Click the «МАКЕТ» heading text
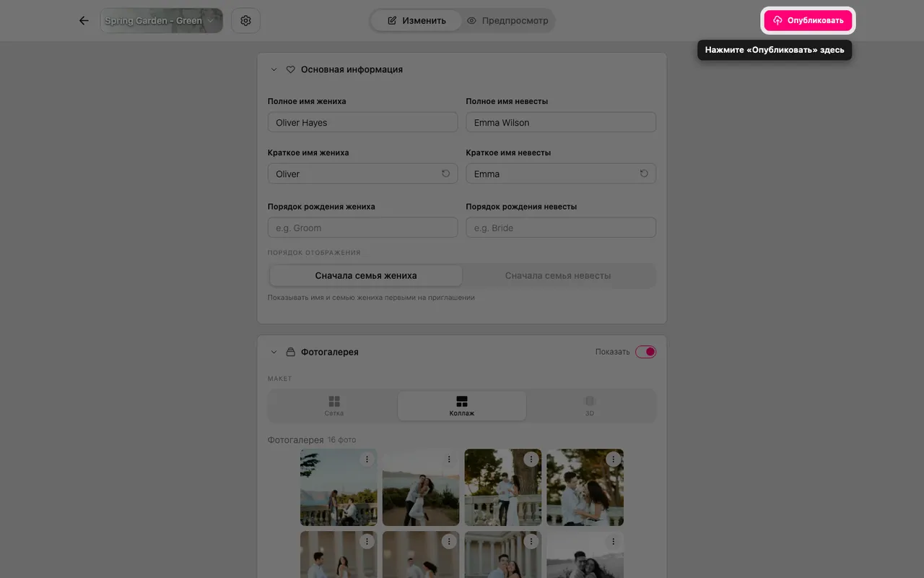Image resolution: width=924 pixels, height=578 pixels. coord(280,379)
